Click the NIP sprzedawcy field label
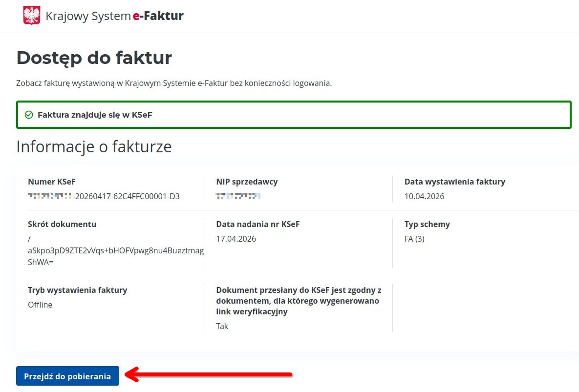The width and height of the screenshot is (579, 392). (247, 181)
